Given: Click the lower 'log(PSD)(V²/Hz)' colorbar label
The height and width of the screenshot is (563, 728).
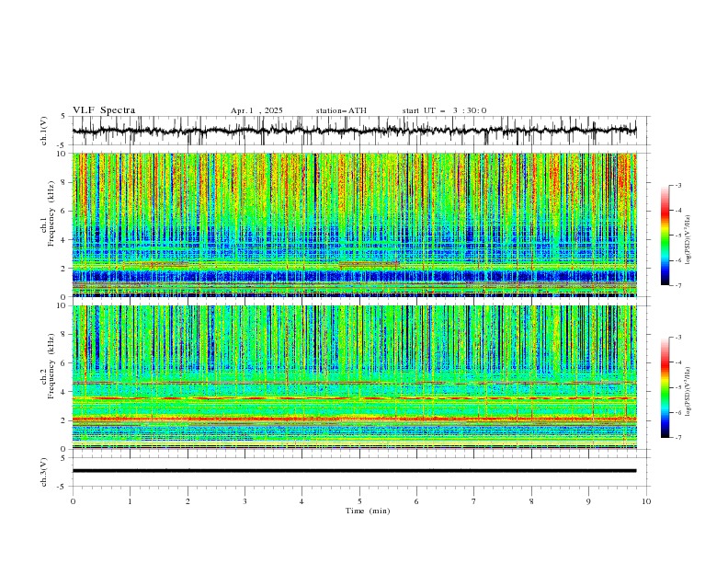Looking at the screenshot, I should coord(688,392).
